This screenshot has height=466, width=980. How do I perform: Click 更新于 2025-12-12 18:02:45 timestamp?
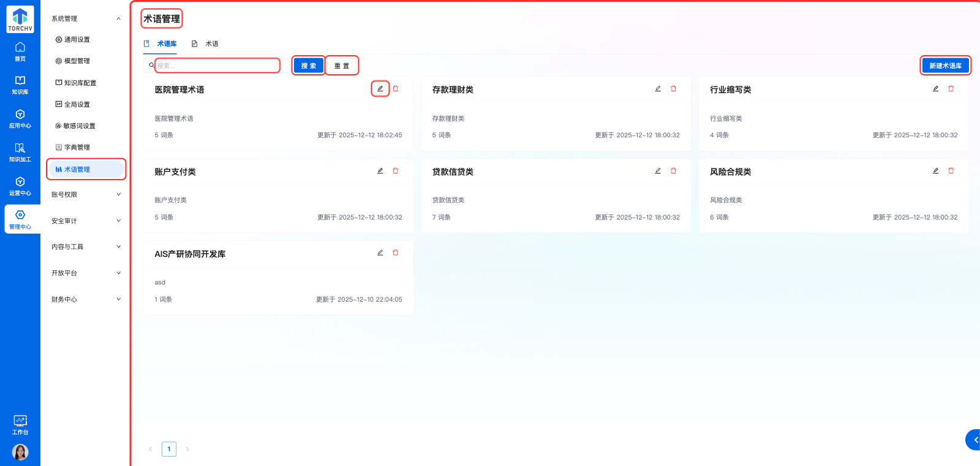coord(360,135)
